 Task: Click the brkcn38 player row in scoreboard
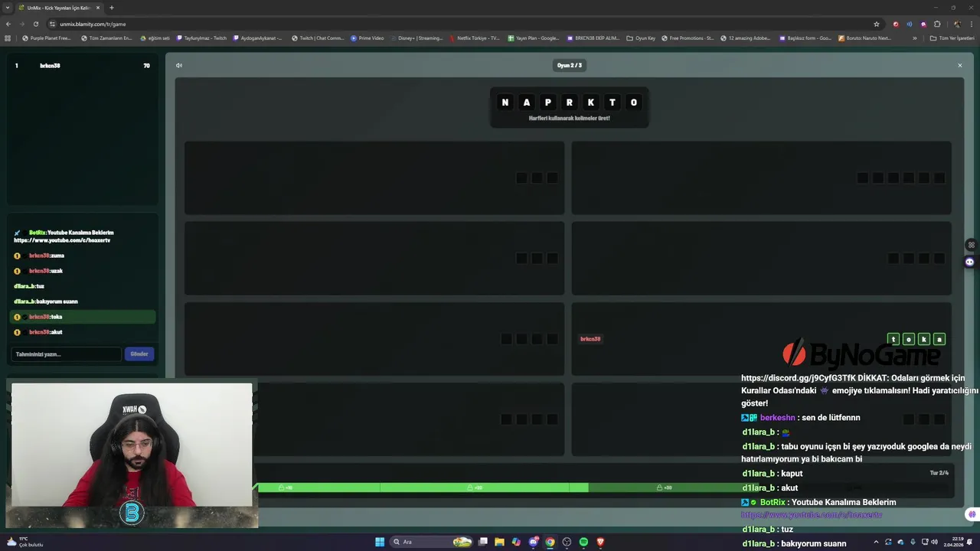82,66
